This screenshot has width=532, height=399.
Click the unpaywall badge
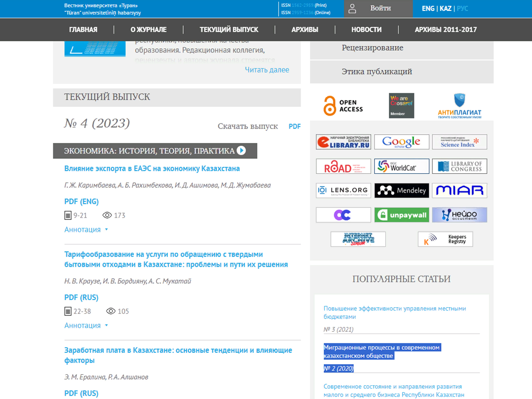(x=401, y=215)
